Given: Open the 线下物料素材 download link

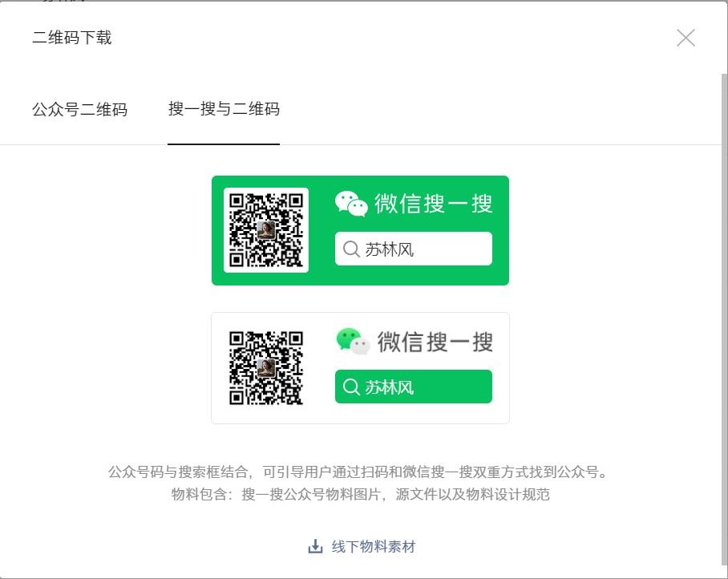Looking at the screenshot, I should click(x=374, y=547).
